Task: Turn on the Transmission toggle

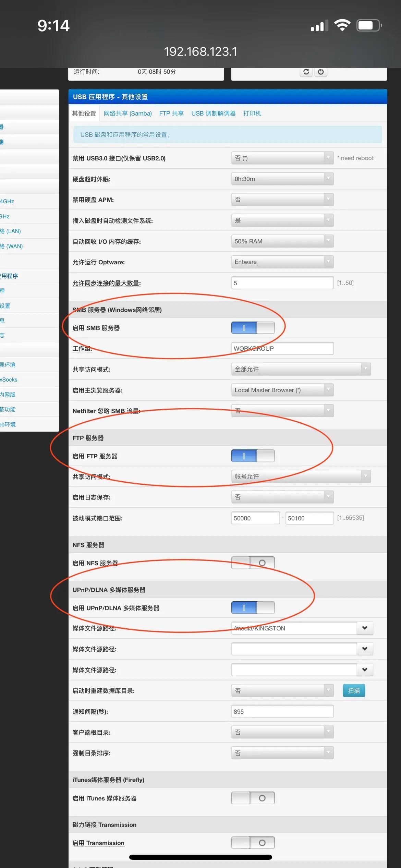Action: [x=253, y=842]
